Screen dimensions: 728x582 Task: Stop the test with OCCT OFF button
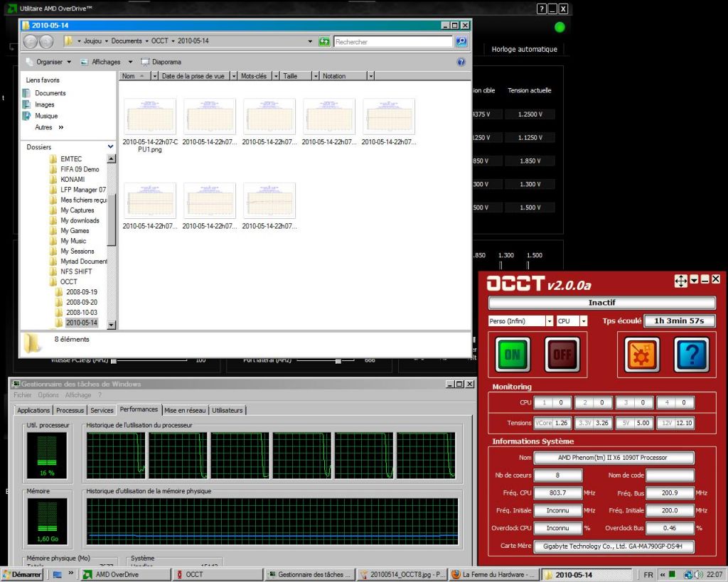click(x=562, y=355)
